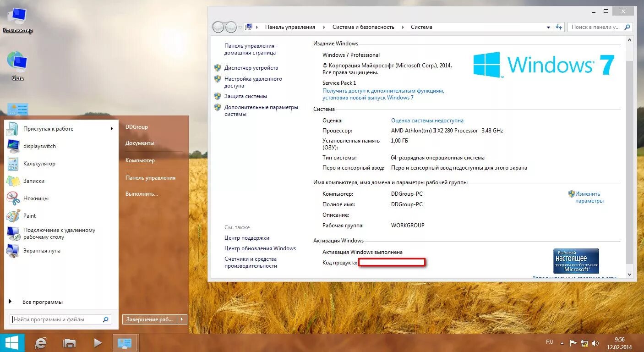Click the scrollbar down arrow in the System window
This screenshot has width=644, height=352.
tap(629, 274)
